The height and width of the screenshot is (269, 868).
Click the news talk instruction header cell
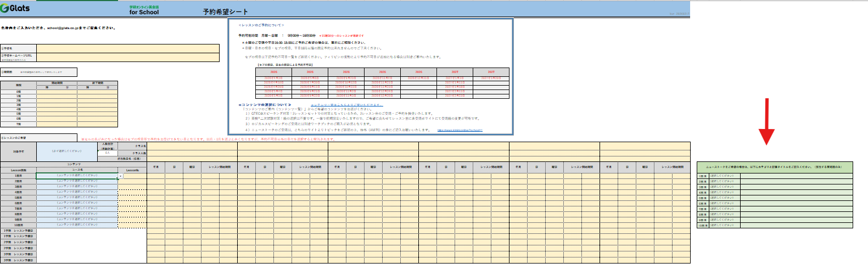coord(775,167)
